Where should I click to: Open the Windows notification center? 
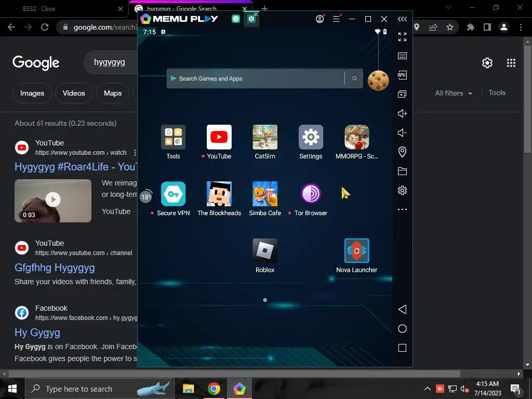[515, 389]
